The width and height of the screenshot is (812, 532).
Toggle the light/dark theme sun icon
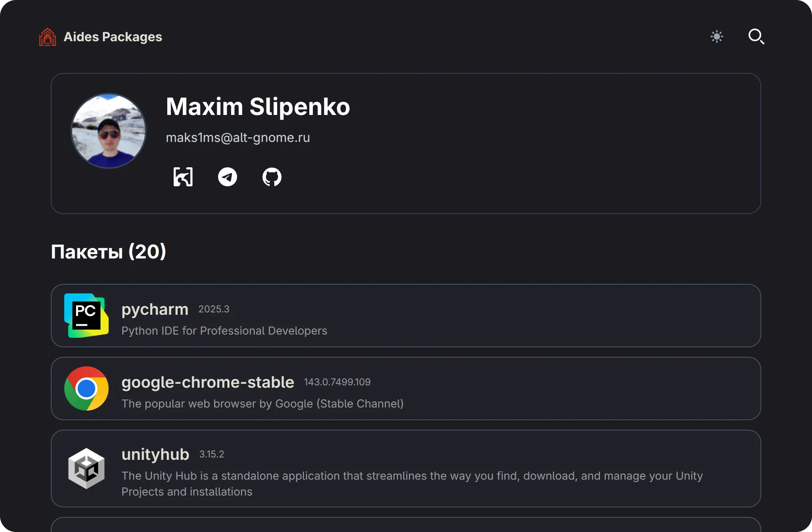pos(716,37)
